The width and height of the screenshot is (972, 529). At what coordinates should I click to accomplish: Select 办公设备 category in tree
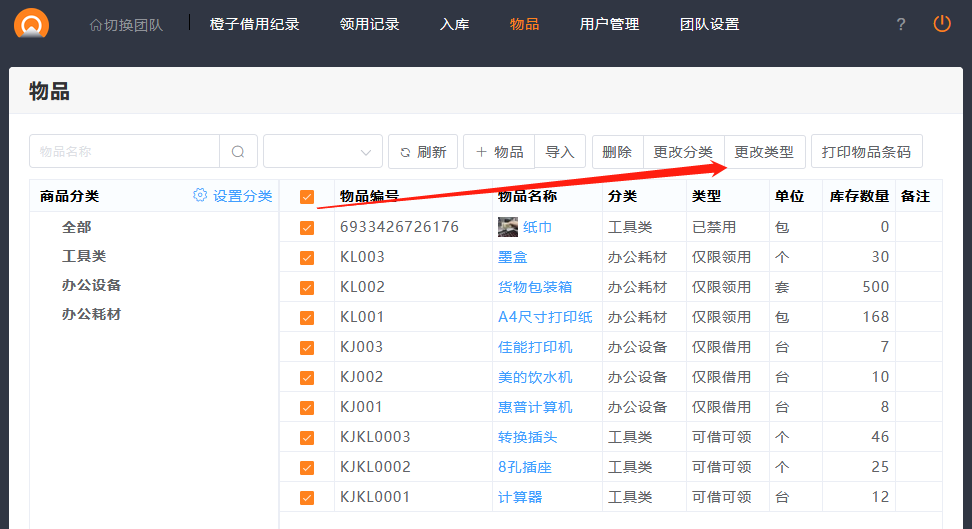pyautogui.click(x=91, y=285)
